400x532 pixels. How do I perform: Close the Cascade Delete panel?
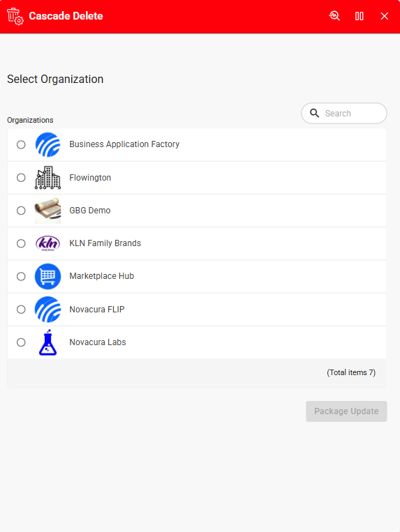(385, 16)
